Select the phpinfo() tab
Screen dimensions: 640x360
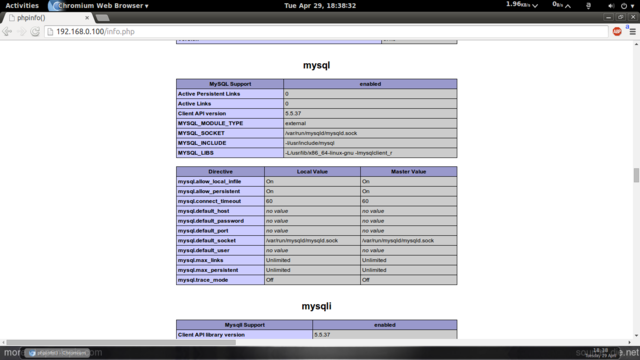coord(47,18)
